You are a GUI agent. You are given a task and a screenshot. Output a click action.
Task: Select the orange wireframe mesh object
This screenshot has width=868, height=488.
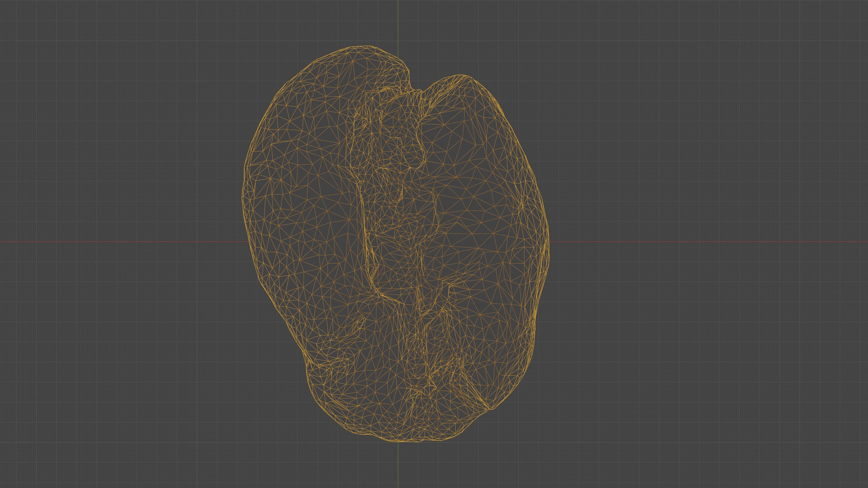click(x=396, y=244)
